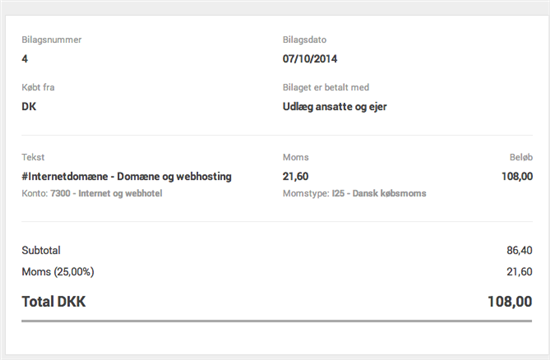Click the Total DKK label

coord(54,302)
